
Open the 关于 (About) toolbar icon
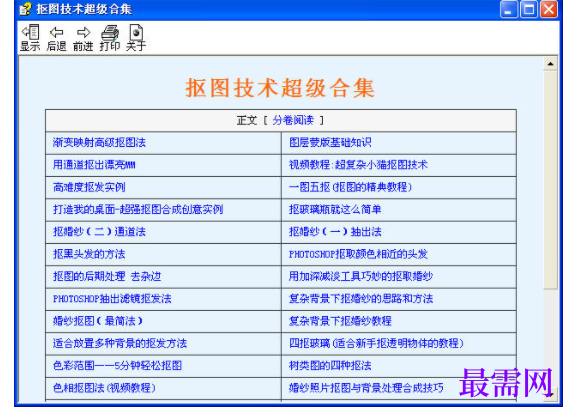click(x=136, y=38)
